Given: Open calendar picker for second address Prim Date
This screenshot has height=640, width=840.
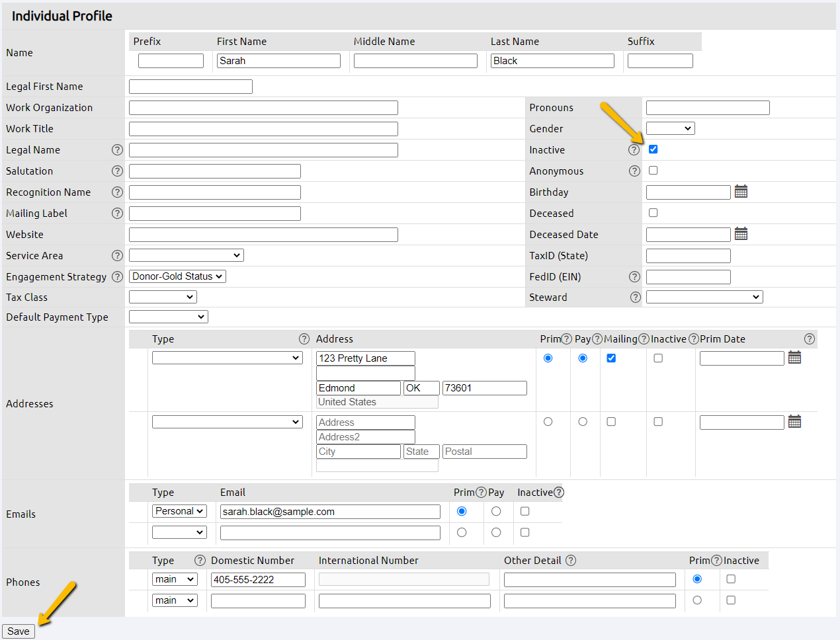Looking at the screenshot, I should (794, 421).
